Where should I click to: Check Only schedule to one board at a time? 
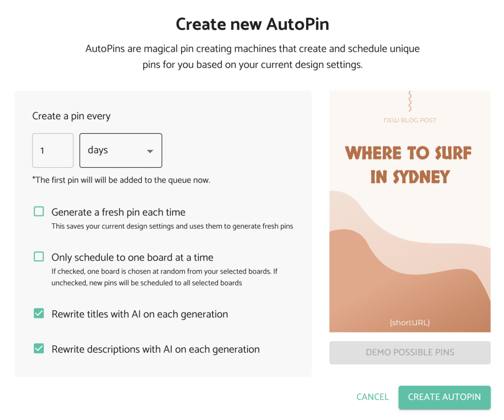click(x=39, y=256)
